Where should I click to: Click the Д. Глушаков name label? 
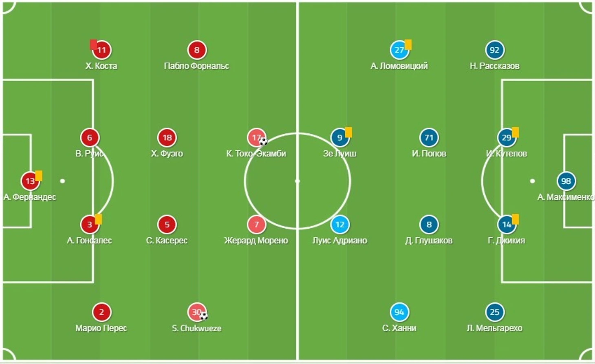(x=429, y=240)
